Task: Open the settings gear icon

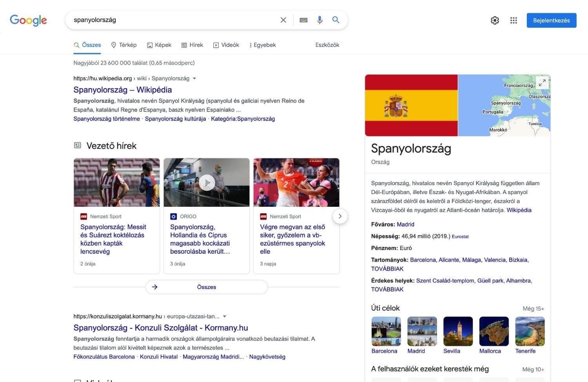Action: [495, 20]
